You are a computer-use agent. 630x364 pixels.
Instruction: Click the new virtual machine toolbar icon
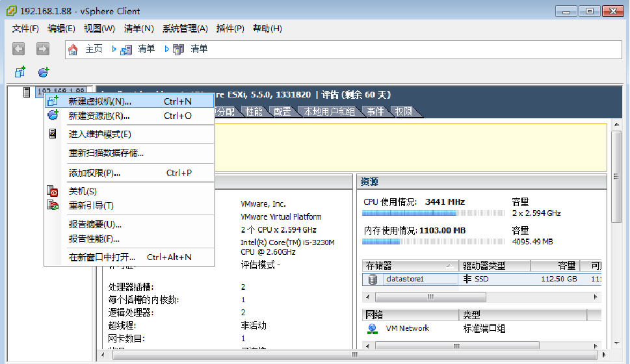point(20,72)
